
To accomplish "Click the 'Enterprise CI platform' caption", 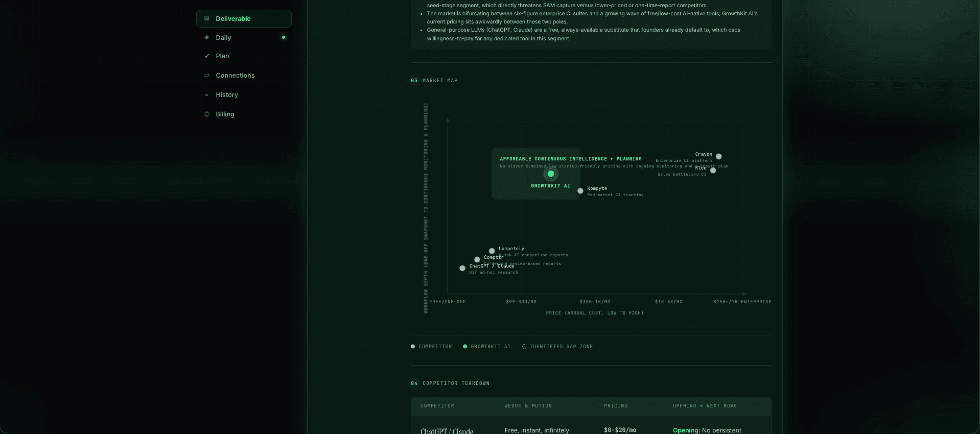I will tap(684, 160).
